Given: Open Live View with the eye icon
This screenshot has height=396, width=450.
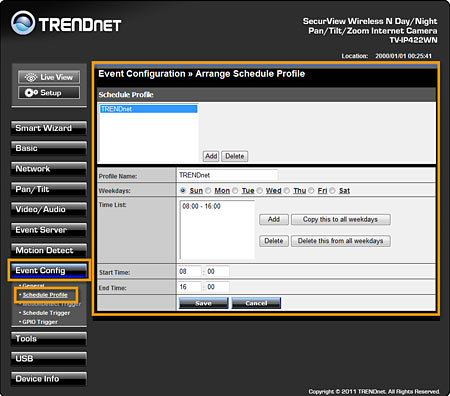Looking at the screenshot, I should click(49, 77).
